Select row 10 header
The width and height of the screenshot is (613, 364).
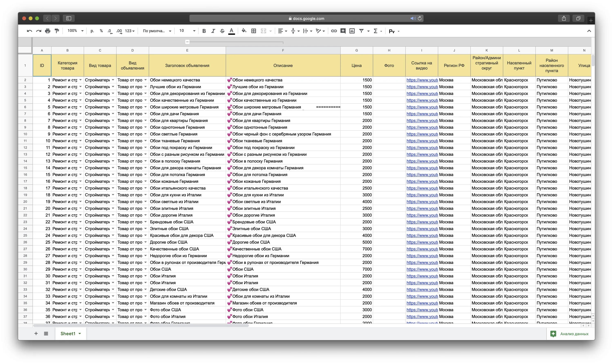tap(25, 134)
